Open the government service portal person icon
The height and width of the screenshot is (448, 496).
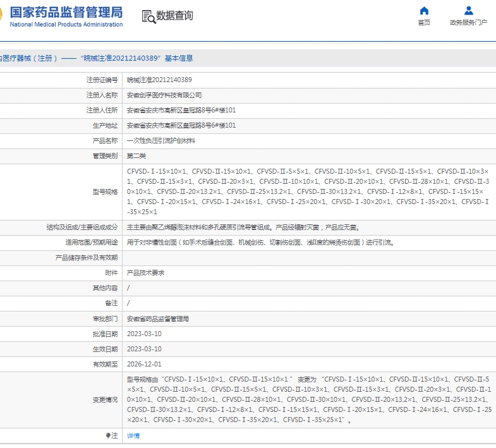tap(468, 11)
